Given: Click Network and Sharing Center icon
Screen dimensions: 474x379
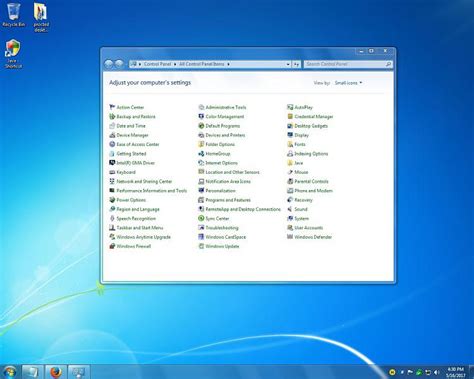Looking at the screenshot, I should pyautogui.click(x=112, y=181).
